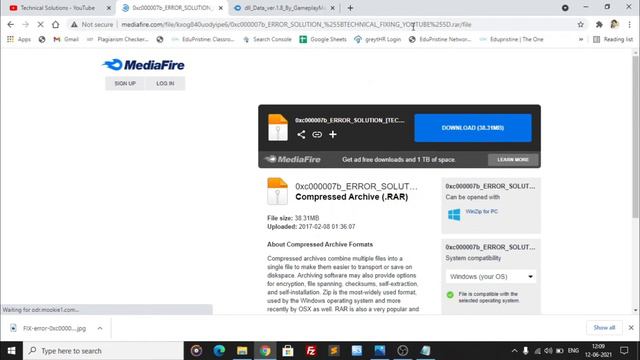Click the Not secure site warning

[92, 24]
